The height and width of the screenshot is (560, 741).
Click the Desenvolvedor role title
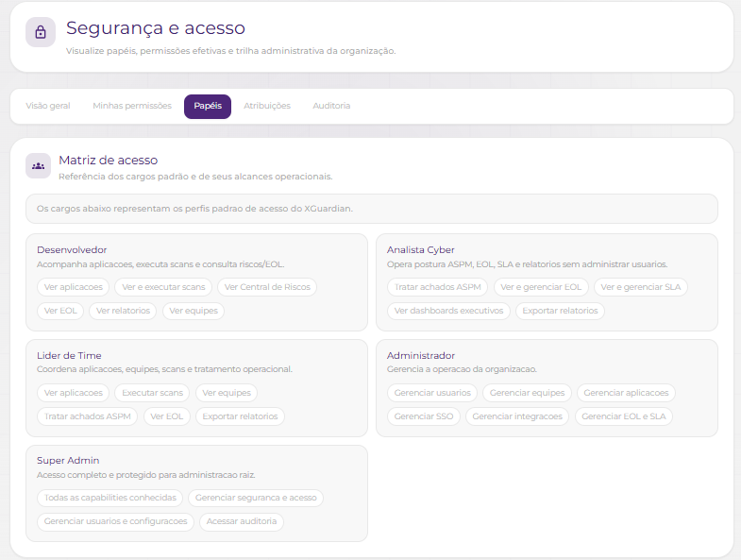pyautogui.click(x=72, y=249)
